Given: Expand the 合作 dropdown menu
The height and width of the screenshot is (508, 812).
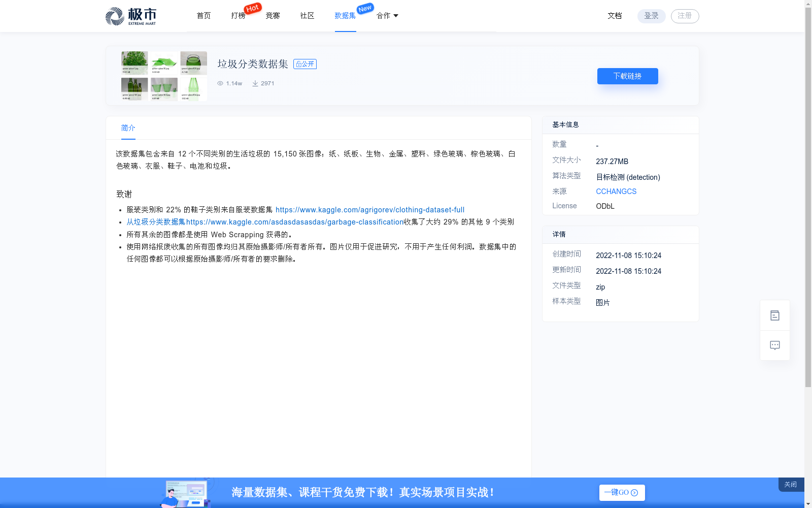Looking at the screenshot, I should [x=387, y=16].
